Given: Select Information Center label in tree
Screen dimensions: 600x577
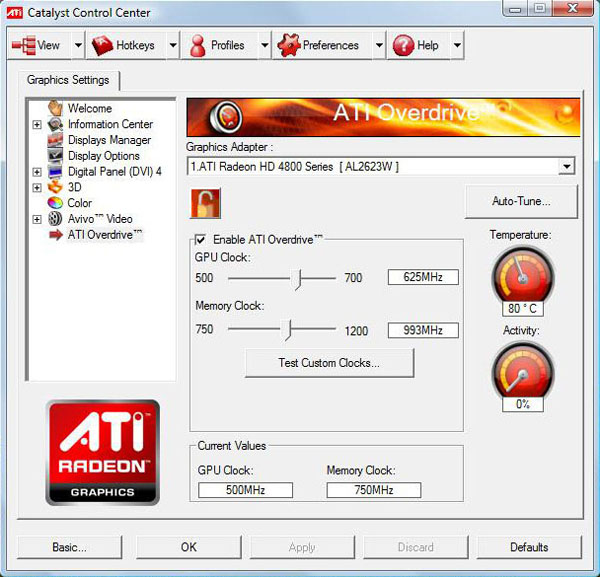Looking at the screenshot, I should tap(110, 124).
